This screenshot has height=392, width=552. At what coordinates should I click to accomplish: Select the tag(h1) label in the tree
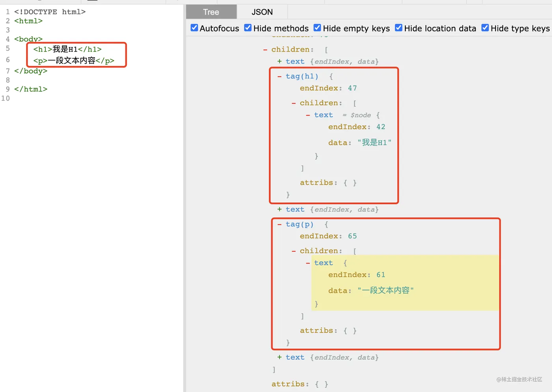[302, 76]
